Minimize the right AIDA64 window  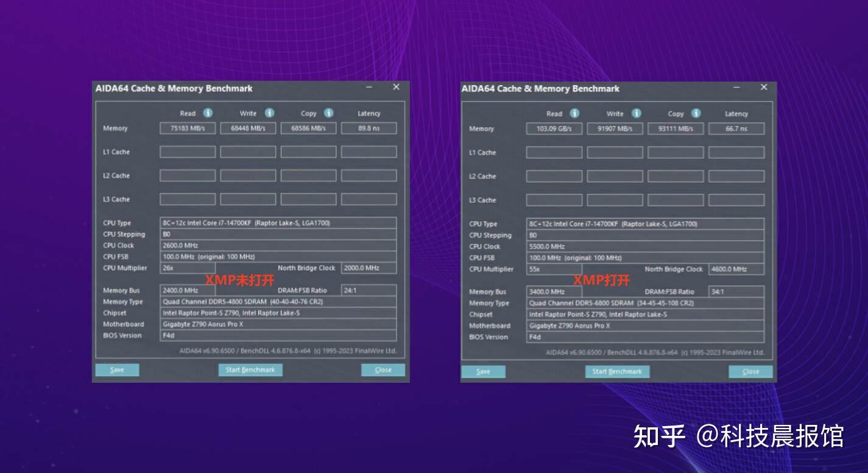[x=736, y=88]
